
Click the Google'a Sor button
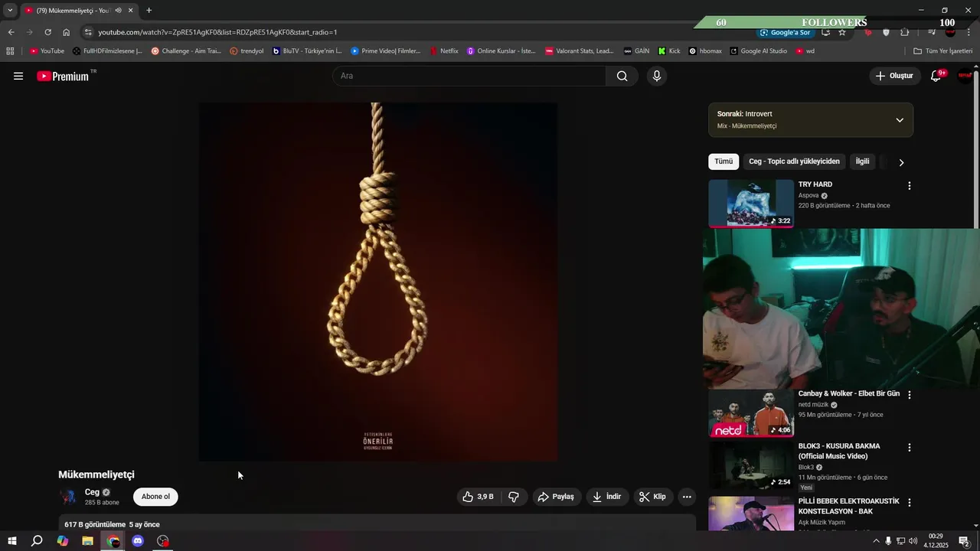785,32
